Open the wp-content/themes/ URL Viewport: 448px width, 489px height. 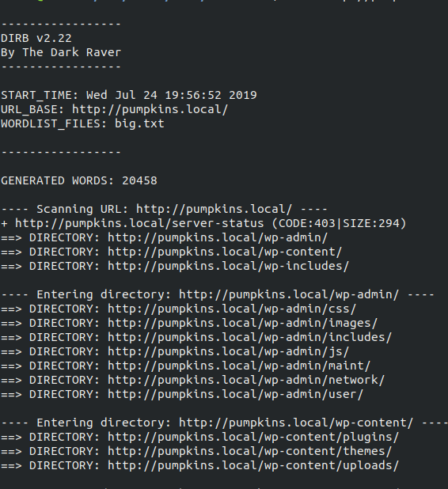point(249,452)
